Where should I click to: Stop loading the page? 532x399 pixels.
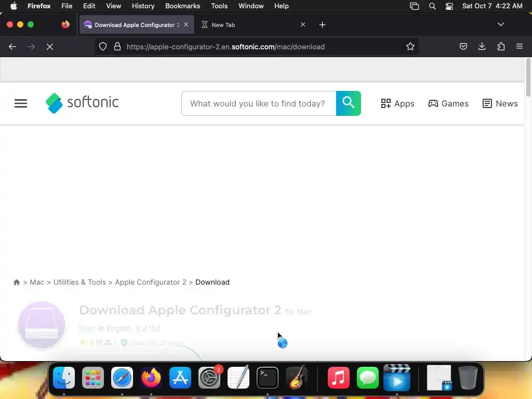(50, 46)
